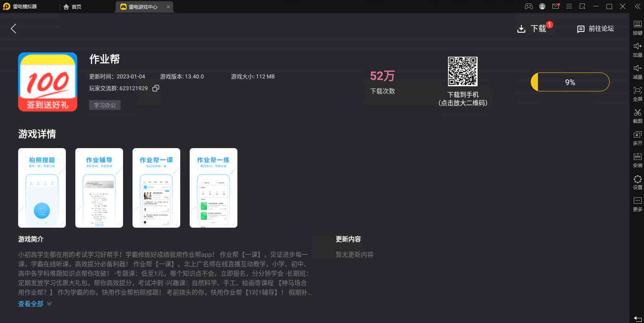Enter 全屏 fullscreen mode
The image size is (644, 323).
pyautogui.click(x=637, y=94)
